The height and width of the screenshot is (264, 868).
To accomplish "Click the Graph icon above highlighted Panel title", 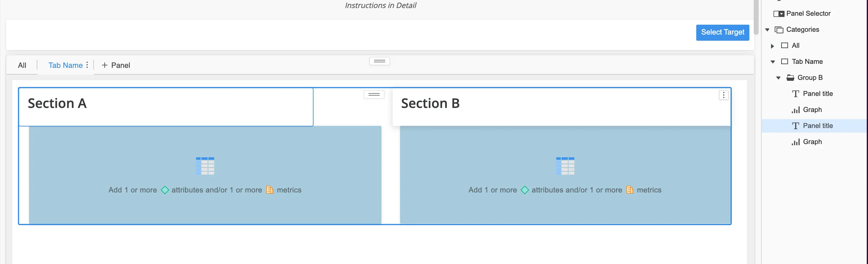I will (x=795, y=110).
